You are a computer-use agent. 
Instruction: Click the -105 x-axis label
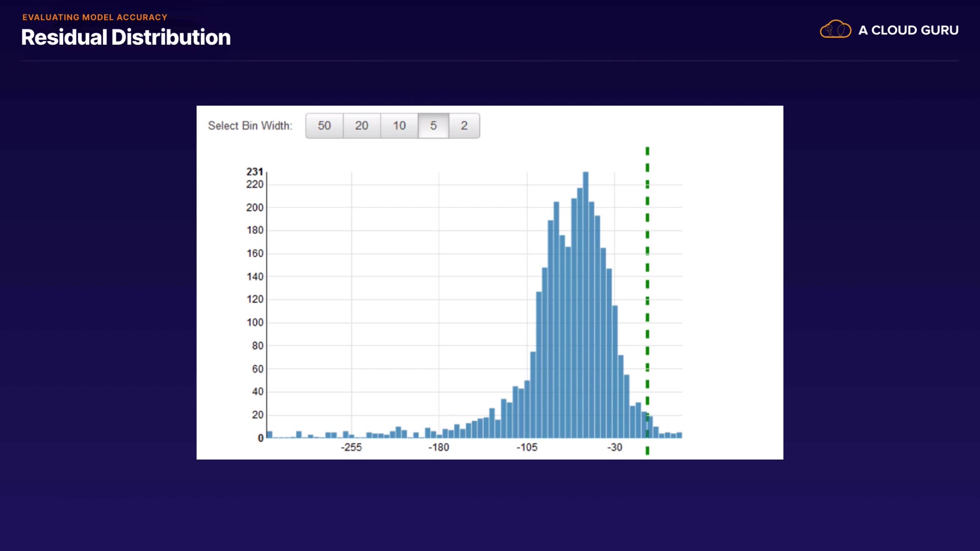point(527,447)
